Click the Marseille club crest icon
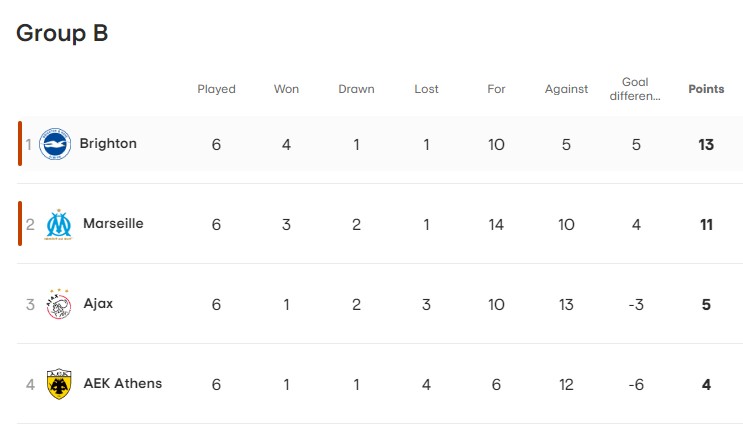 point(59,224)
